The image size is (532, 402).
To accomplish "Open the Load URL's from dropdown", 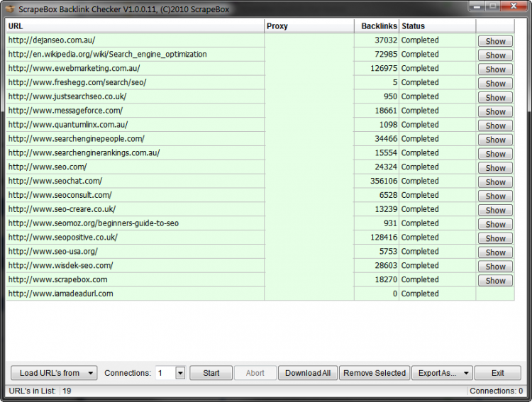I will coord(54,373).
